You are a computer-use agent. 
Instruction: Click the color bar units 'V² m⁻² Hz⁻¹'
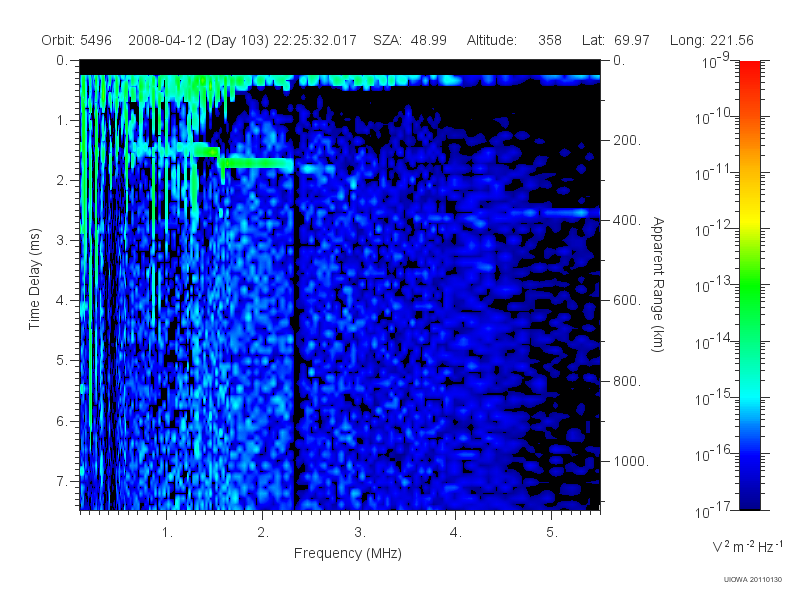[x=747, y=546]
